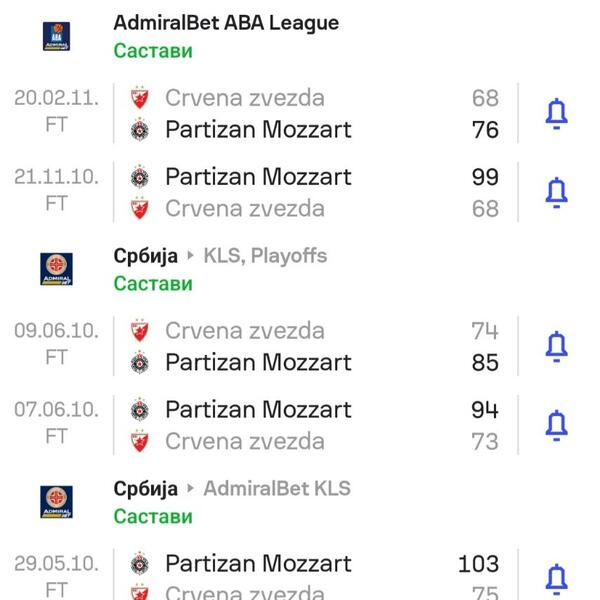
Task: Click Partizan crest in 21.11.10. match
Action: pos(140,177)
